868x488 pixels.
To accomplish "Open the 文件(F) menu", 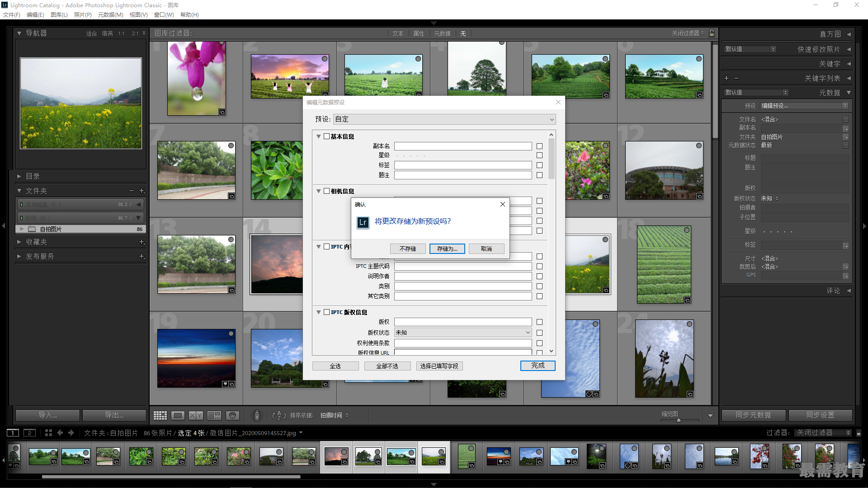I will coord(12,14).
